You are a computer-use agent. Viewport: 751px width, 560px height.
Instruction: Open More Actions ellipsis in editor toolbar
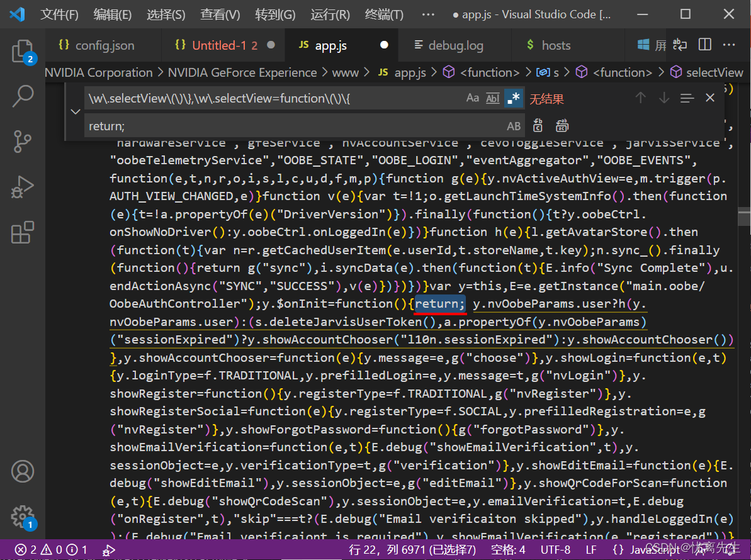point(729,45)
